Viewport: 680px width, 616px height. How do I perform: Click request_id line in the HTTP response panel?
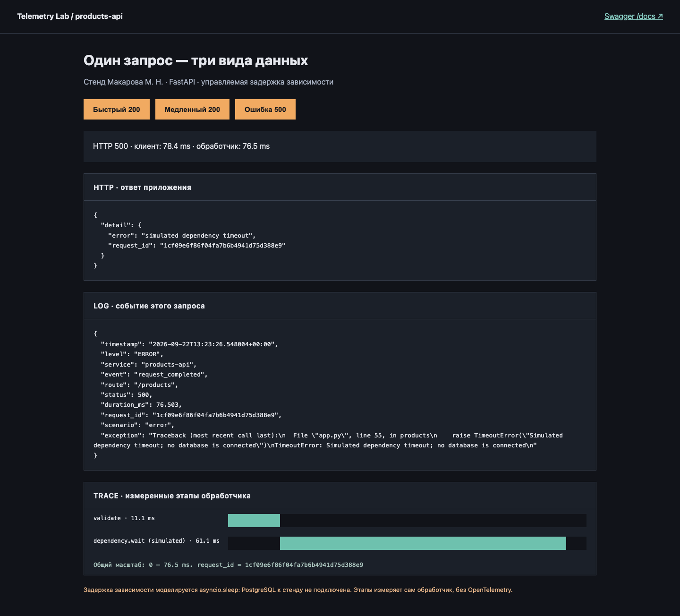(197, 246)
